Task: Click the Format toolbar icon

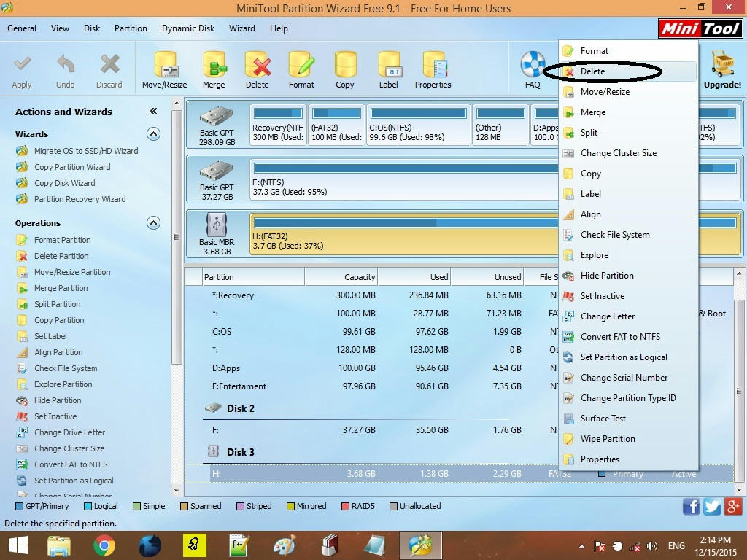Action: coord(301,64)
